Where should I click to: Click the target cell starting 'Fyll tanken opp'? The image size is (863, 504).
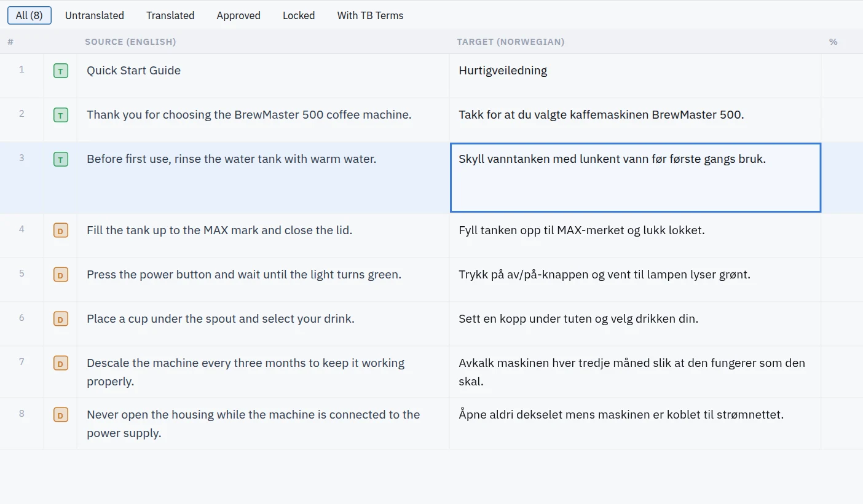coord(636,235)
